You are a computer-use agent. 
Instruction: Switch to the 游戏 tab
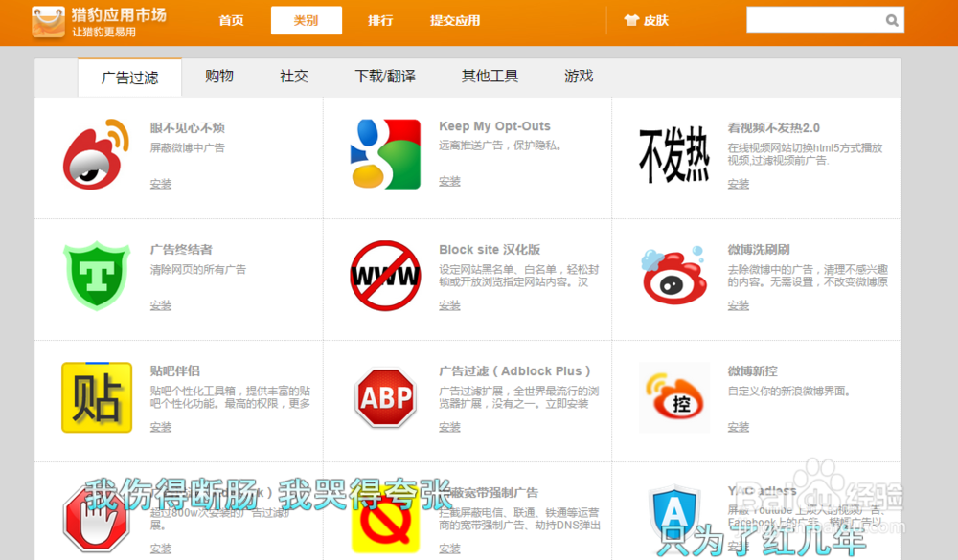[x=579, y=77]
